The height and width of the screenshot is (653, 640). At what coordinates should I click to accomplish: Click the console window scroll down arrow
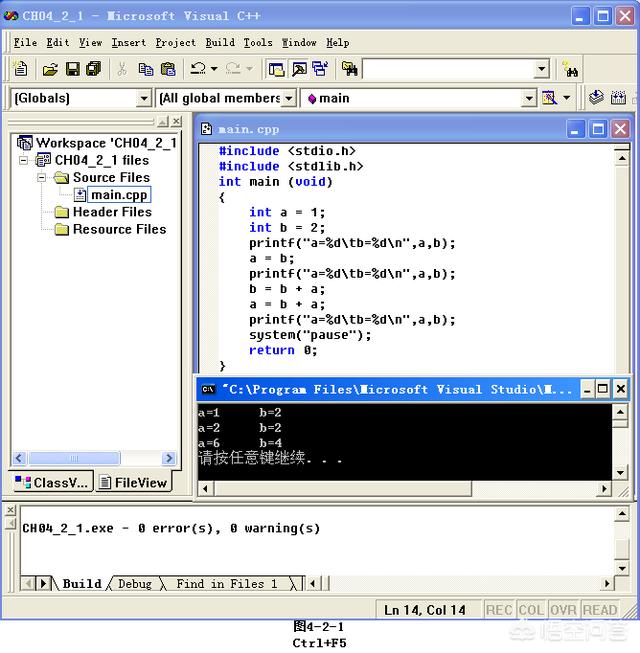pyautogui.click(x=620, y=473)
